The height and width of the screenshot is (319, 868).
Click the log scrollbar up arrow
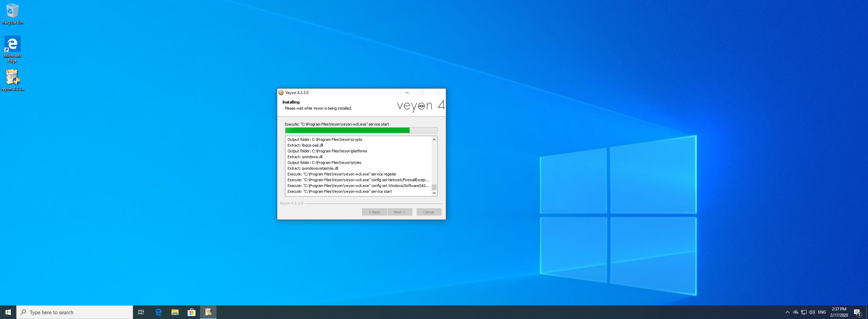[x=434, y=139]
